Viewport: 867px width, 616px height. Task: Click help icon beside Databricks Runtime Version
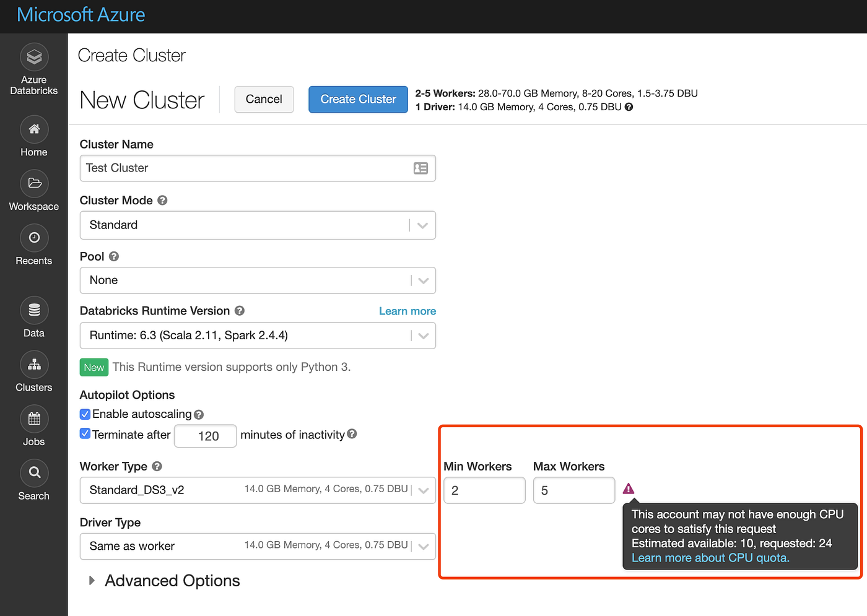click(240, 311)
